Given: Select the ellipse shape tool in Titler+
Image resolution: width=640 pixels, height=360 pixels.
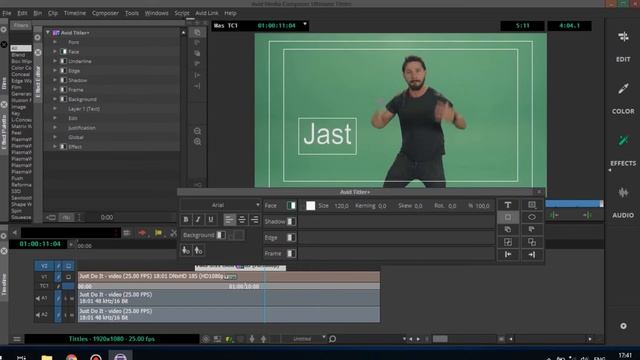Looking at the screenshot, I should tap(532, 217).
